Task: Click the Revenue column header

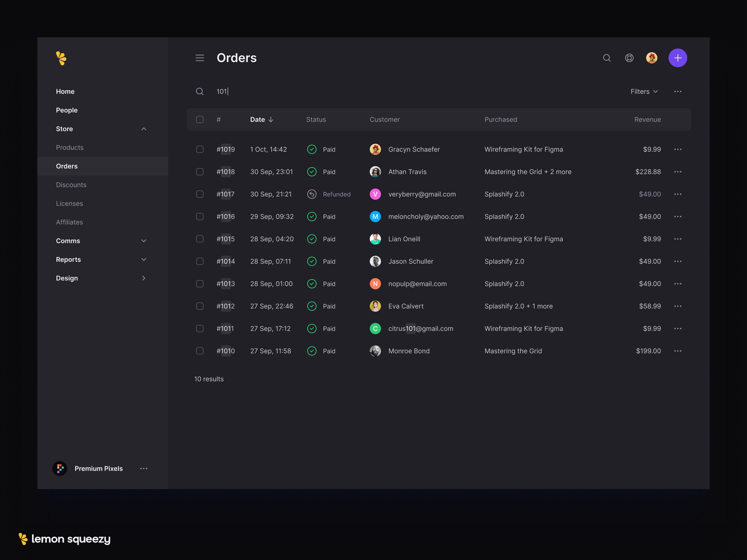Action: click(647, 119)
